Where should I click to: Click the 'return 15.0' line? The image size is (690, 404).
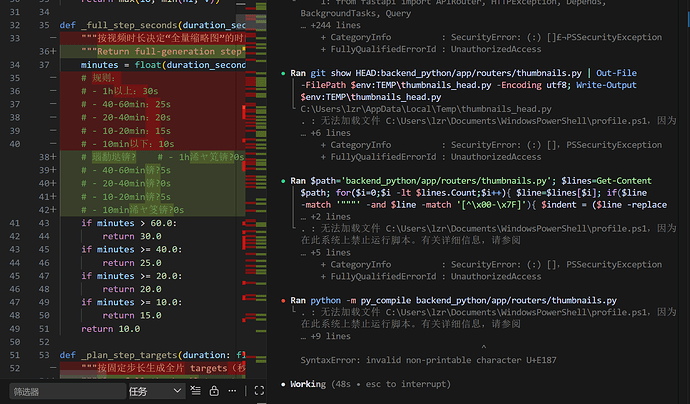point(132,316)
